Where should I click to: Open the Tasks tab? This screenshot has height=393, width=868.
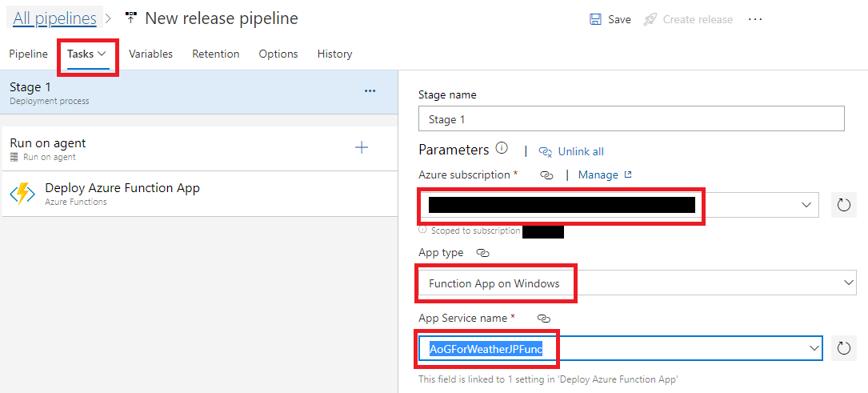point(87,54)
